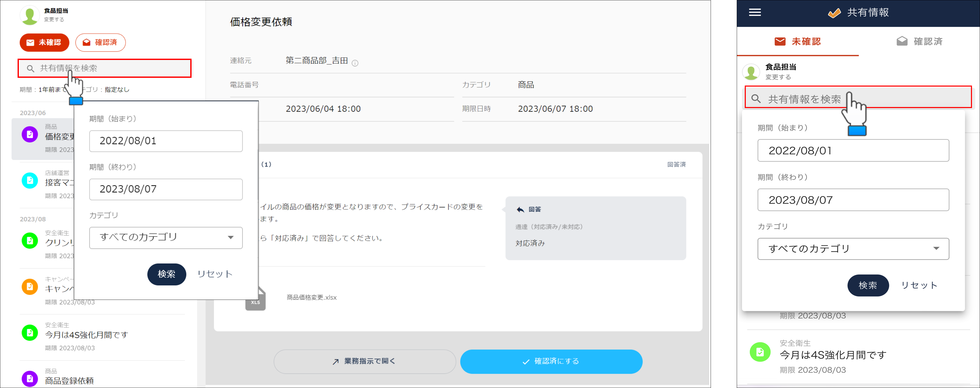This screenshot has width=980, height=388.
Task: Click the mobile 共有情報 checkmark logo
Action: pos(834,13)
